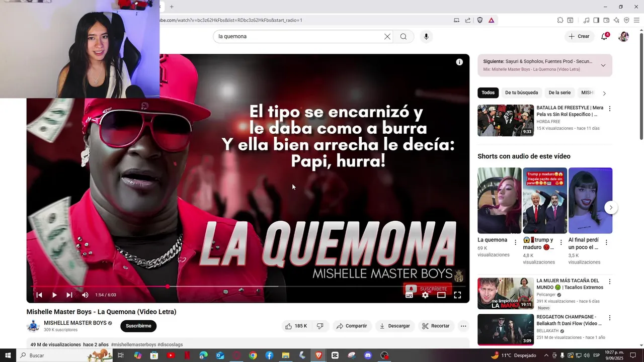The height and width of the screenshot is (362, 644).
Task: Open Brave Shields lion icon
Action: tap(479, 21)
